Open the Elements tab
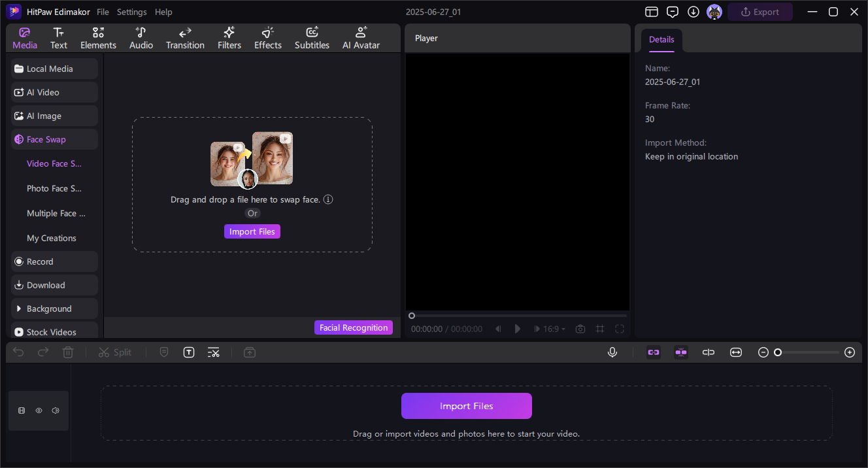The width and height of the screenshot is (868, 468). [x=98, y=38]
